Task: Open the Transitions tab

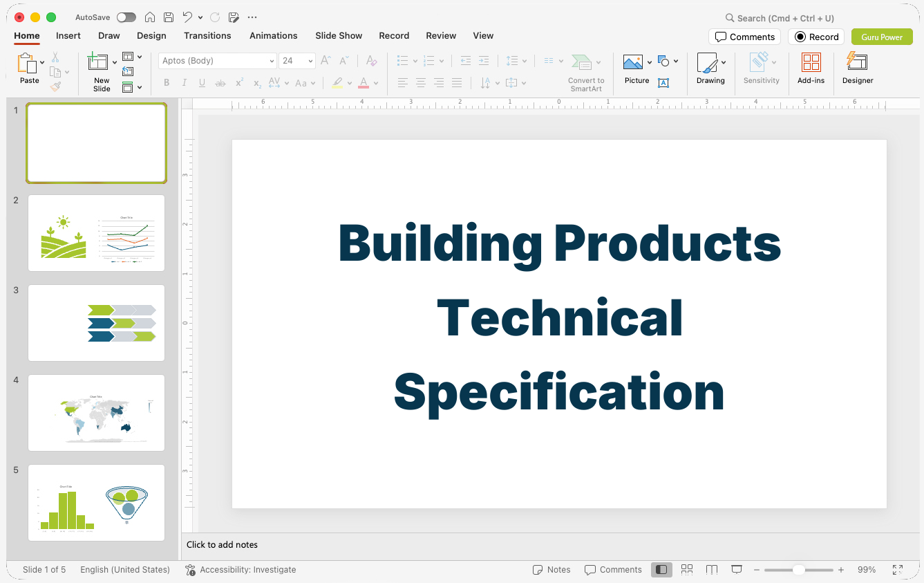Action: click(207, 35)
